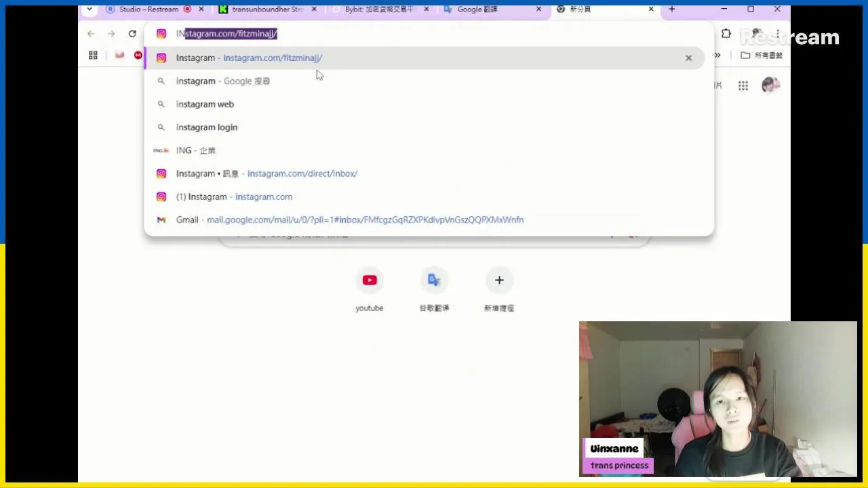Open the tab search dropdown arrow
The width and height of the screenshot is (868, 488).
click(x=90, y=9)
